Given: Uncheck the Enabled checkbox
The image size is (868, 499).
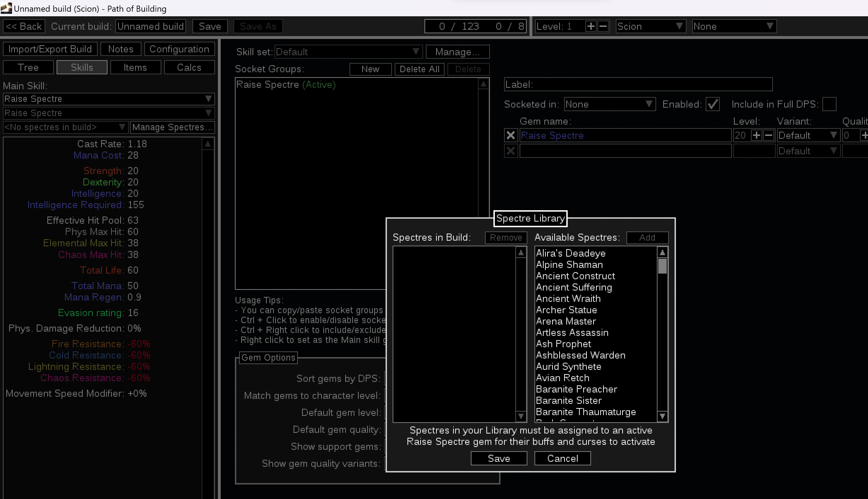Looking at the screenshot, I should click(712, 104).
